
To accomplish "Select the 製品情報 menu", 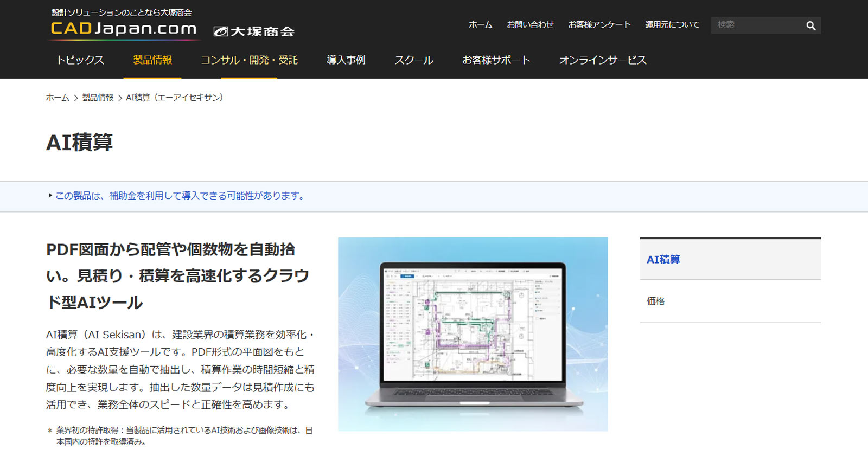I will 152,60.
